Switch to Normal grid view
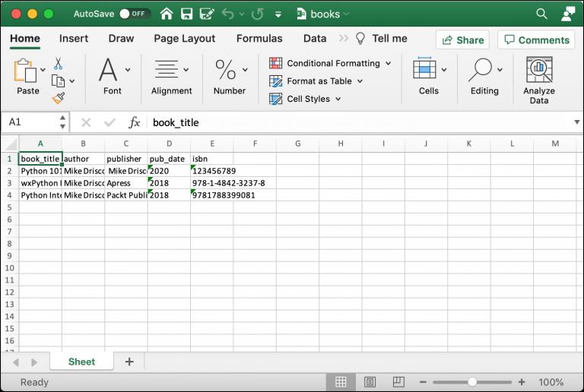584x392 pixels. (341, 382)
